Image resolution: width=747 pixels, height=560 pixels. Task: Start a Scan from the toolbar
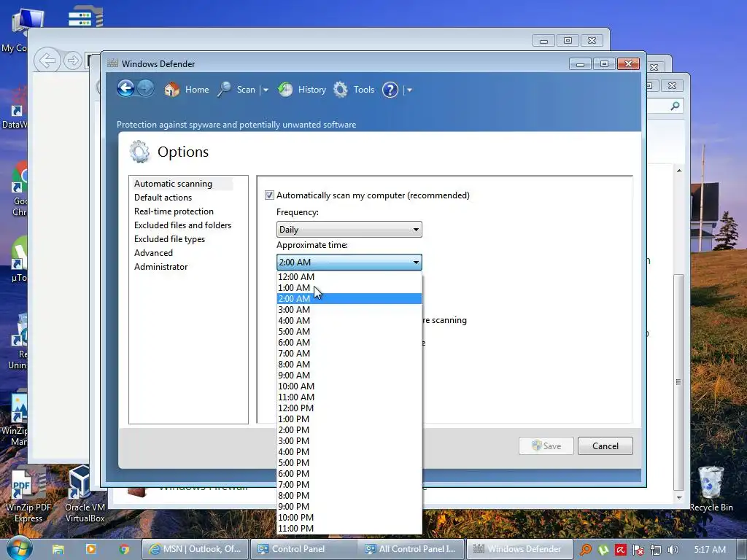pyautogui.click(x=246, y=90)
